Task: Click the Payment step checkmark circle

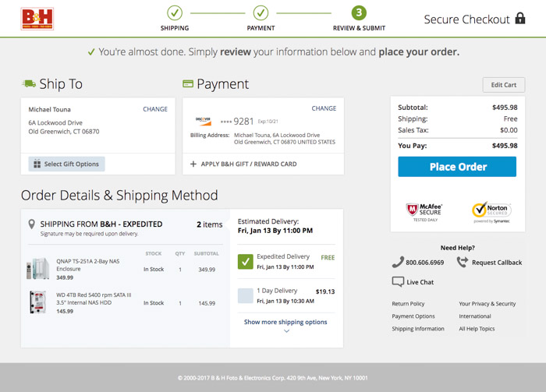Action: tap(261, 13)
